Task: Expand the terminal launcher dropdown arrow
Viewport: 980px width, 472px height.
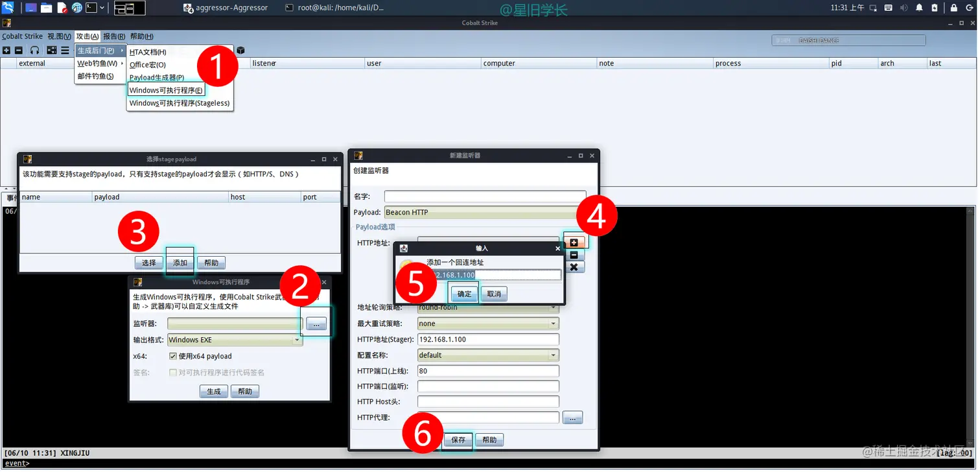Action: point(102,8)
